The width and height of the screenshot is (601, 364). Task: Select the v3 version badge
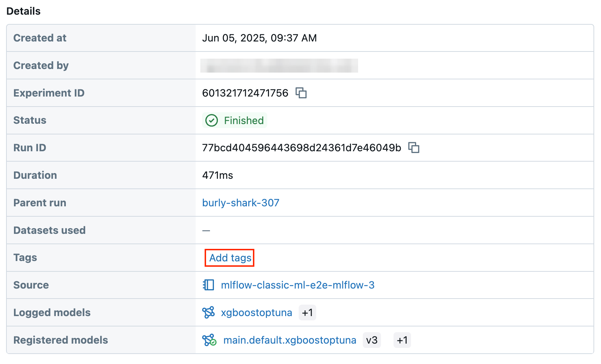click(x=372, y=340)
